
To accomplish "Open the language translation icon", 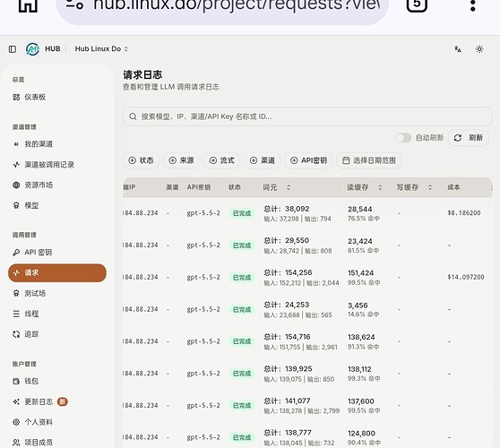I will [458, 49].
